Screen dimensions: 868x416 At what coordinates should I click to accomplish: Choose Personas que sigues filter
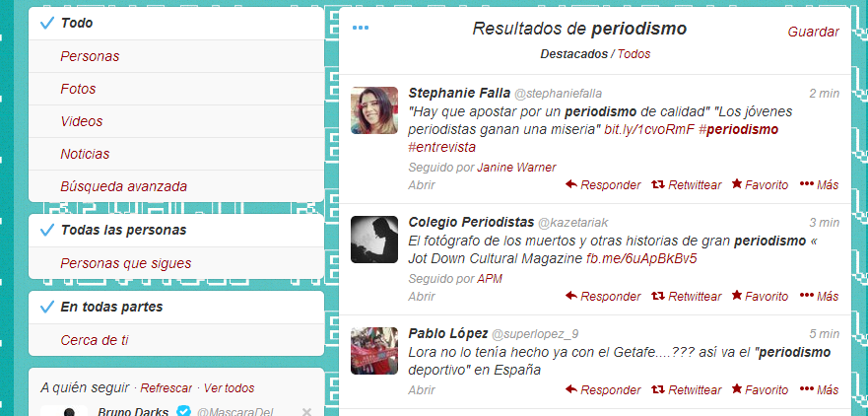click(176, 263)
